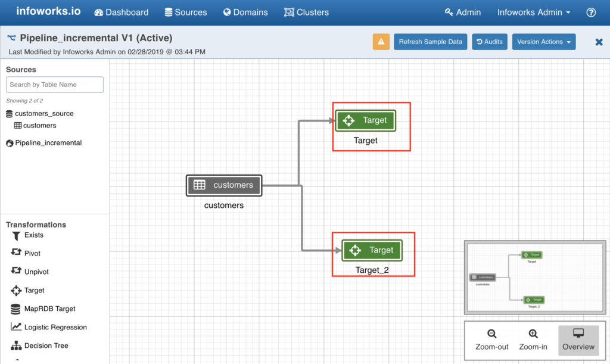Viewport: 610px width, 364px height.
Task: Click the orange warning icon in the toolbar
Action: (381, 42)
